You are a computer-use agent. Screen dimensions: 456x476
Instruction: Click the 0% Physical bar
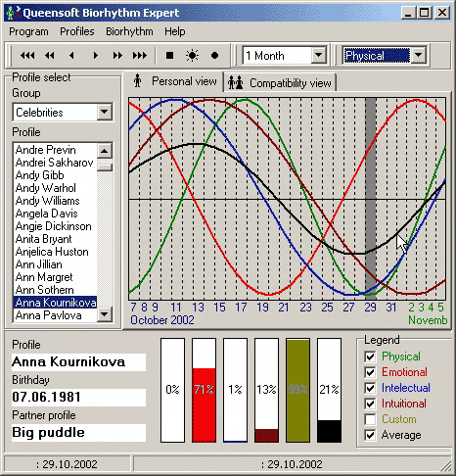(x=172, y=390)
